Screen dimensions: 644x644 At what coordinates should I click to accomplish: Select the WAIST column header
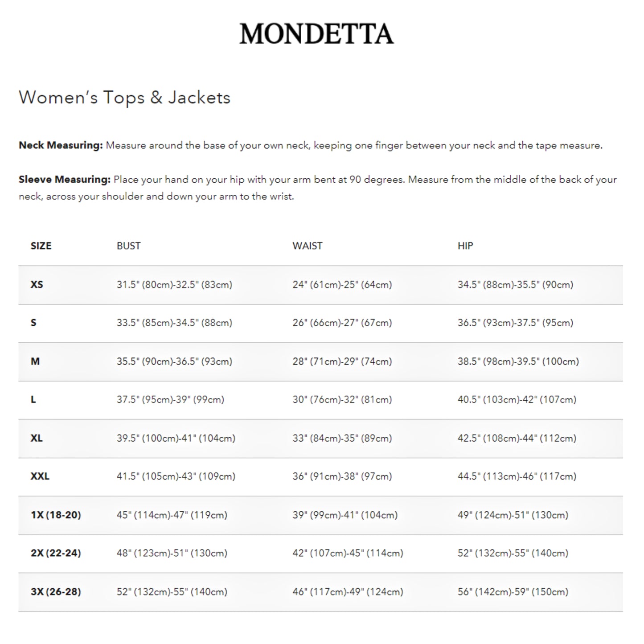pos(307,246)
